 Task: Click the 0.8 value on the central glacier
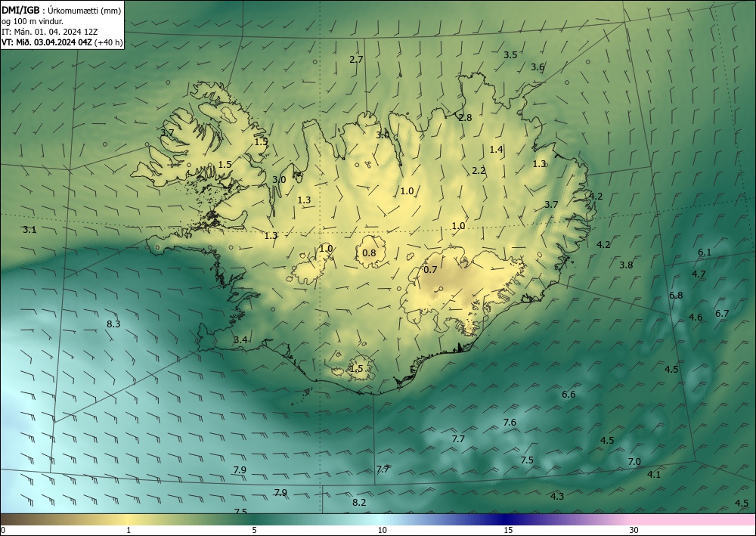point(369,253)
